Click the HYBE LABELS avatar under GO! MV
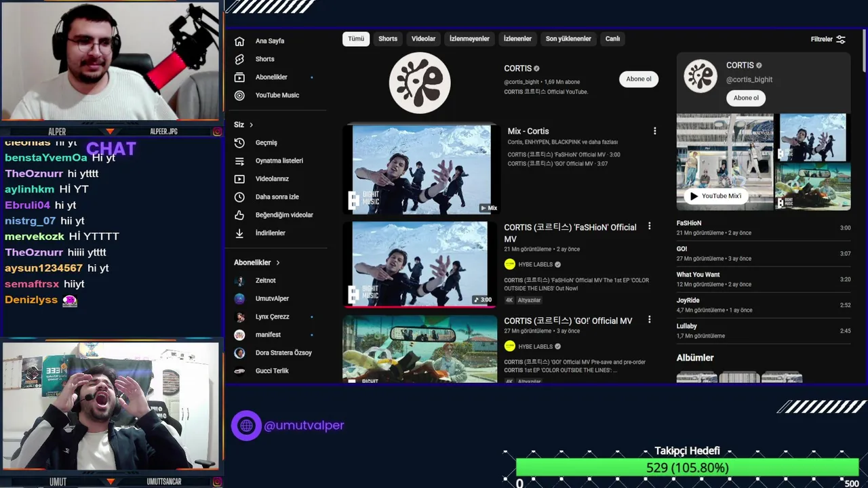 pyautogui.click(x=510, y=346)
